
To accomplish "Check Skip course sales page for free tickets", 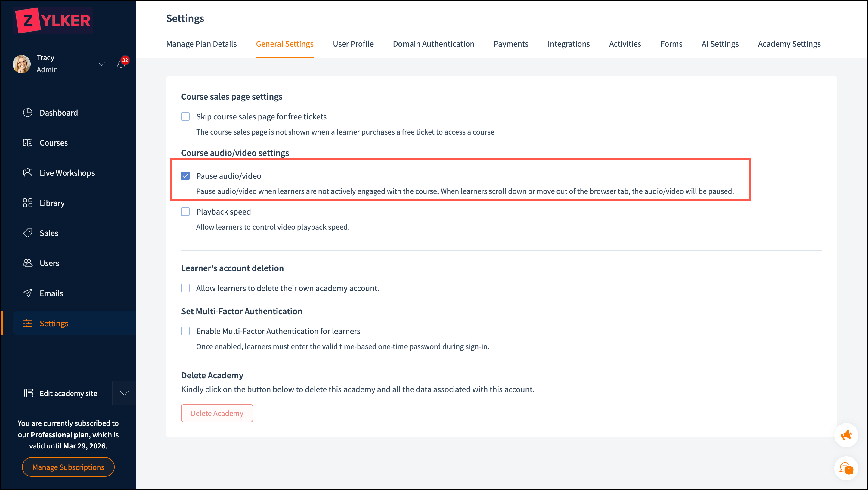I will (x=185, y=116).
